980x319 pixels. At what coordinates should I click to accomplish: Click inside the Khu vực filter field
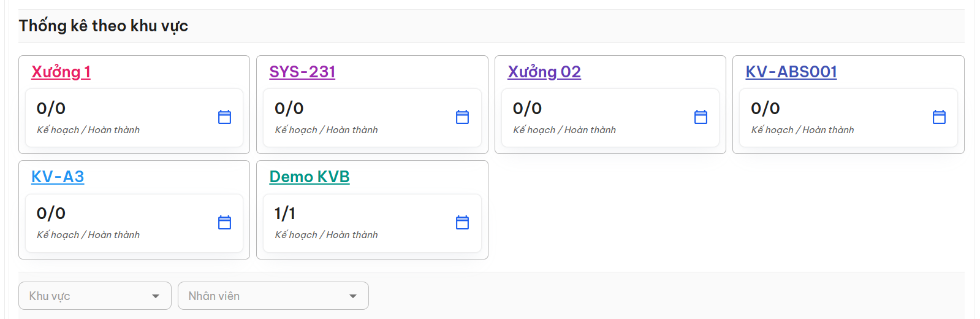(x=95, y=296)
